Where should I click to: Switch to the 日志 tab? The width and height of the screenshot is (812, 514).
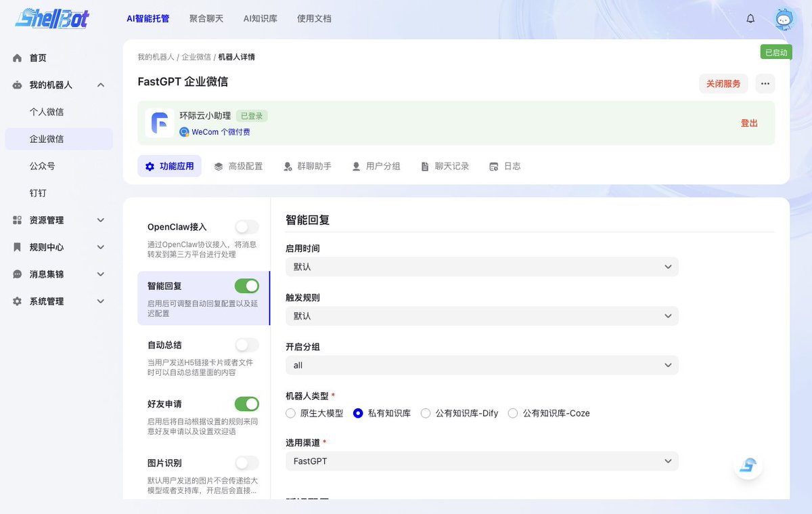[x=505, y=167]
